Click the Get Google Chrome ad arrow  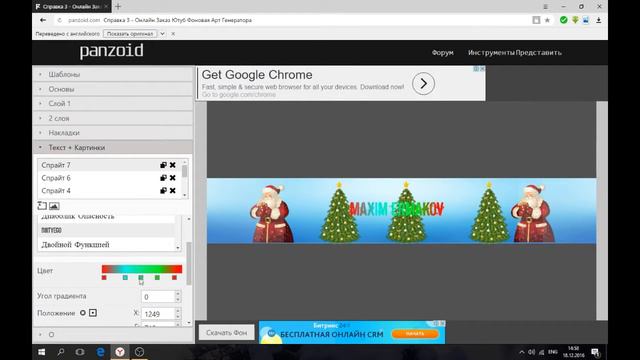(423, 84)
